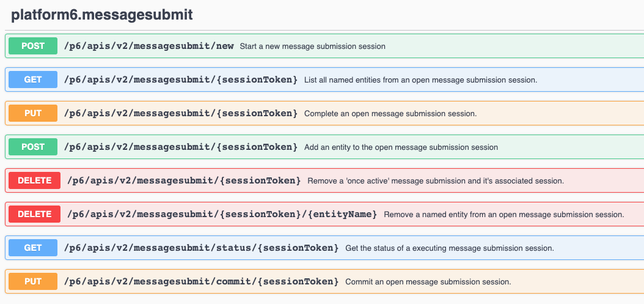The image size is (644, 304).
Task: Click the GET badge for listing named entities
Action: (33, 80)
